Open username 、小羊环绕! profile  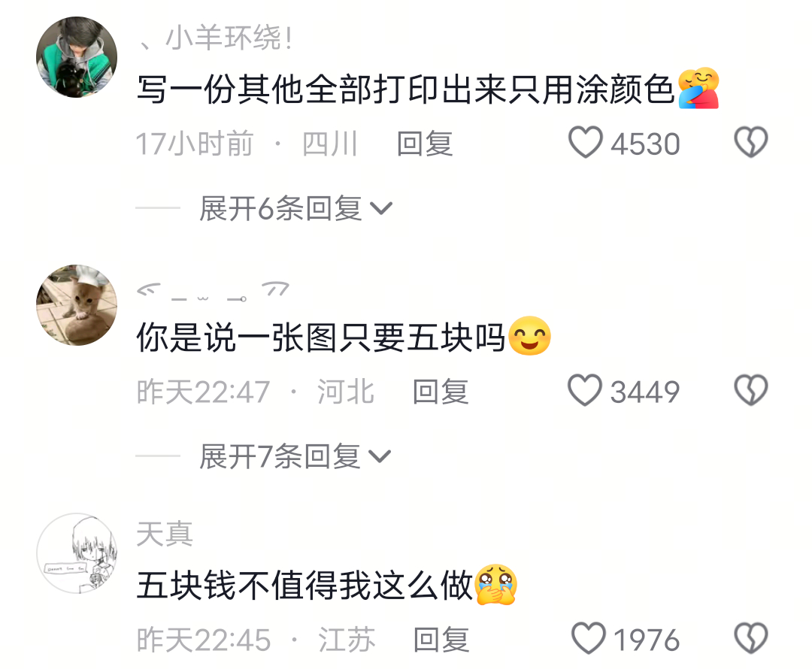click(x=216, y=38)
